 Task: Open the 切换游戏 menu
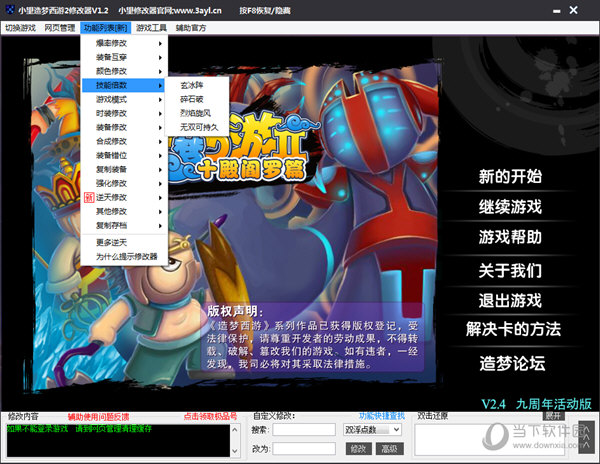[20, 28]
